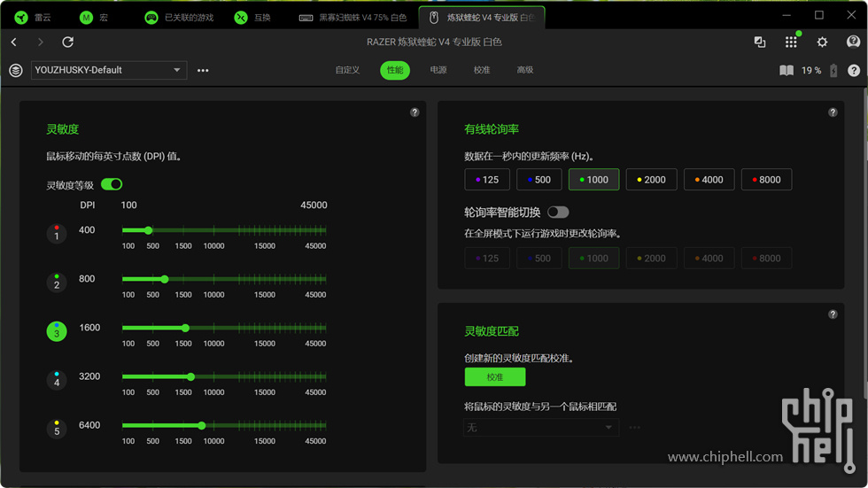
Task: Click the 1600 DPI slider handle
Action: (185, 328)
